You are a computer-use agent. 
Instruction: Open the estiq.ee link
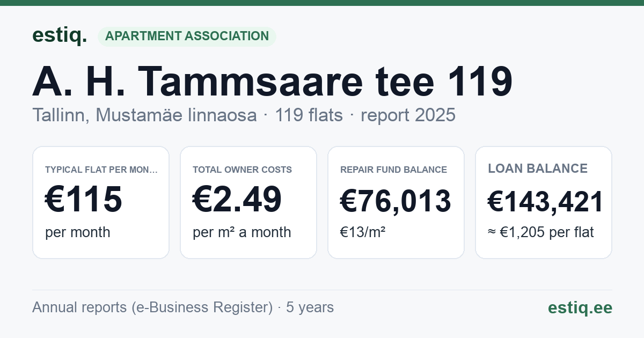(x=580, y=307)
